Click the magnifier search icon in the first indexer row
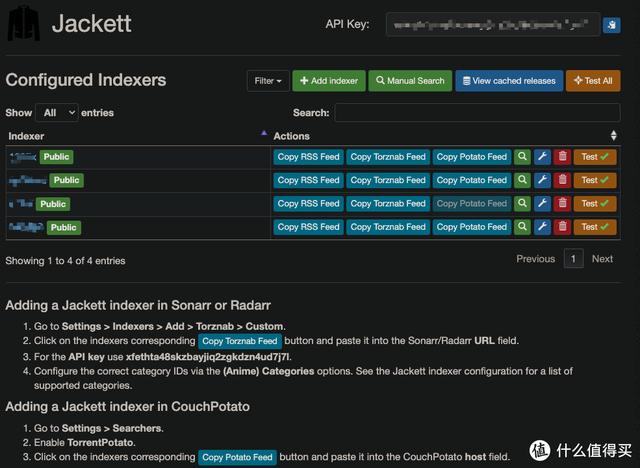Viewport: 640px width, 468px height. pos(521,157)
